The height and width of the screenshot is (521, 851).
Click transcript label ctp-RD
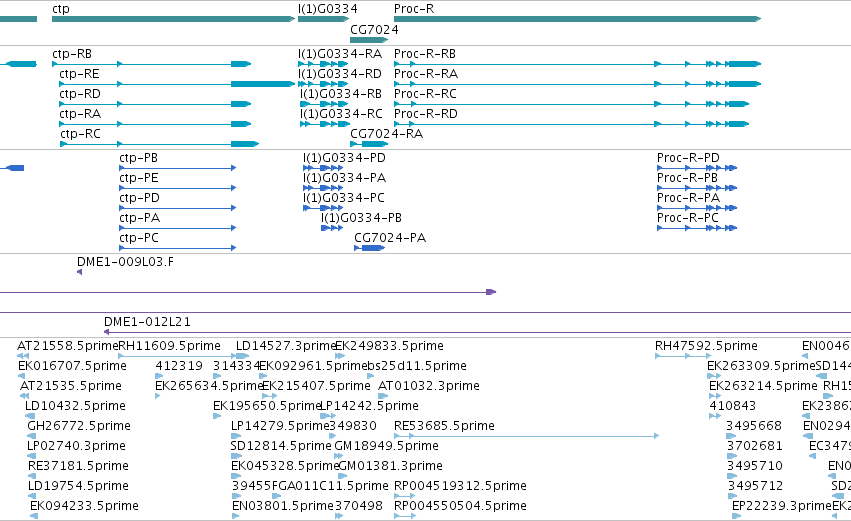[80, 94]
